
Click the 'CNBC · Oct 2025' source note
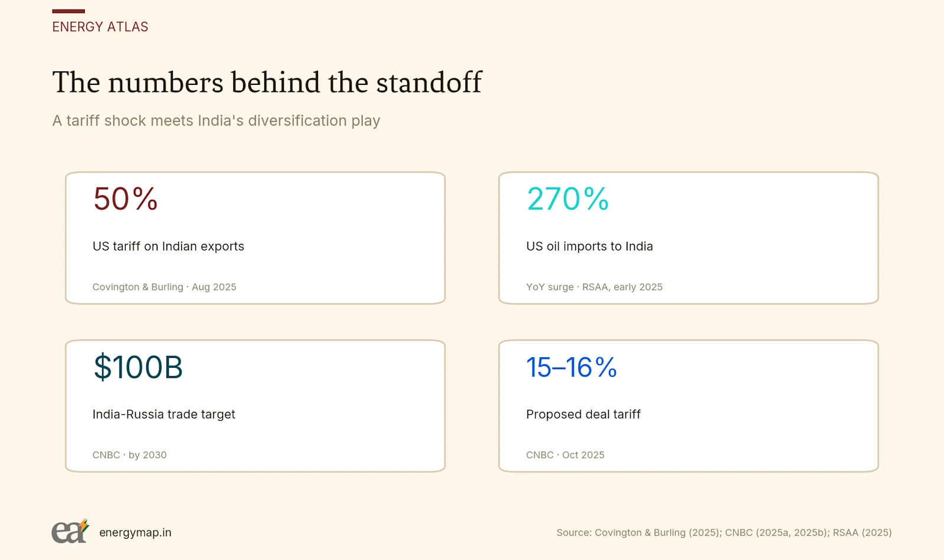[x=565, y=455]
